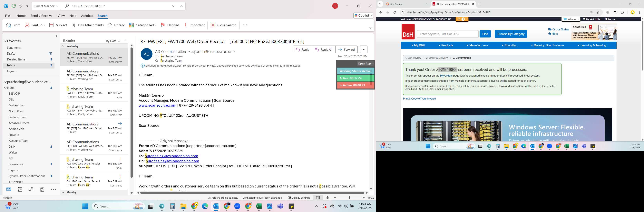Bookmark the page with star icon
Viewport: 644px width, 212px height.
pos(598,12)
